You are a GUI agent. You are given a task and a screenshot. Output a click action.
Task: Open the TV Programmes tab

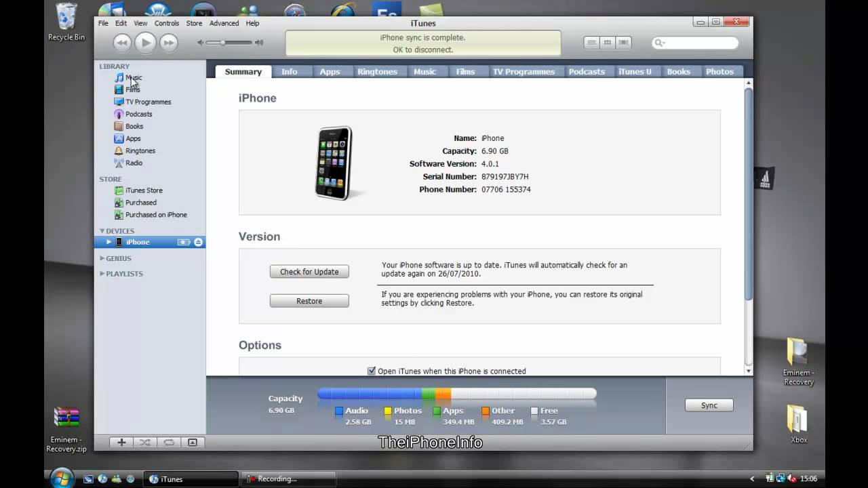pos(524,71)
